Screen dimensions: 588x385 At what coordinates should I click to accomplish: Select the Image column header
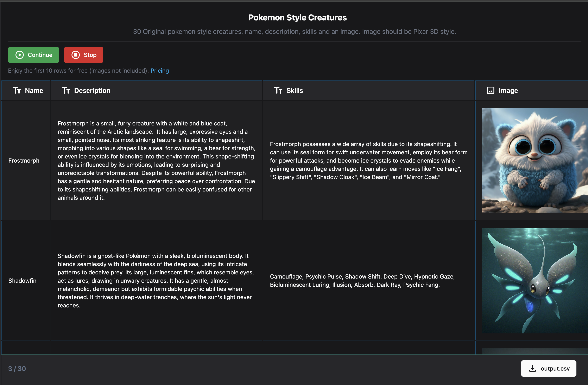(x=508, y=91)
